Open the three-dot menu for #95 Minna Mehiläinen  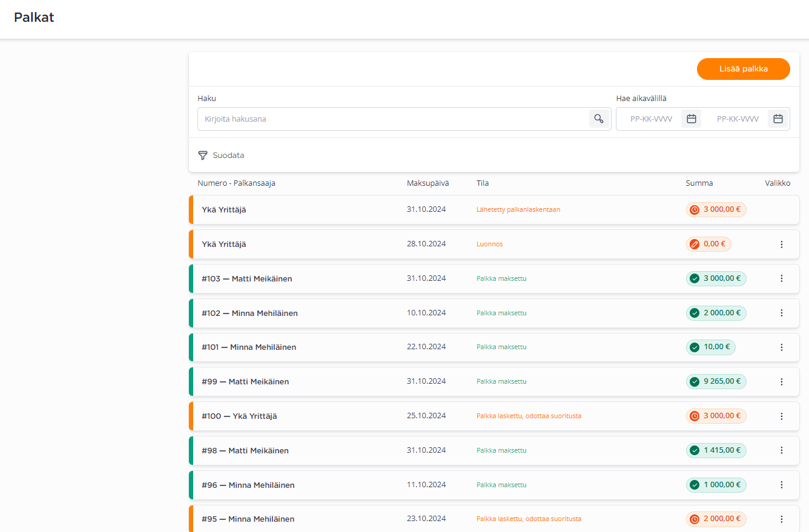point(781,519)
